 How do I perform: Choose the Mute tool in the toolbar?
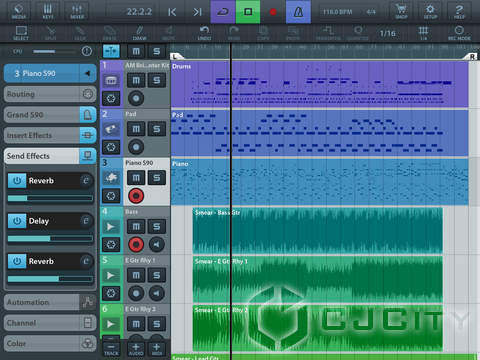(169, 33)
